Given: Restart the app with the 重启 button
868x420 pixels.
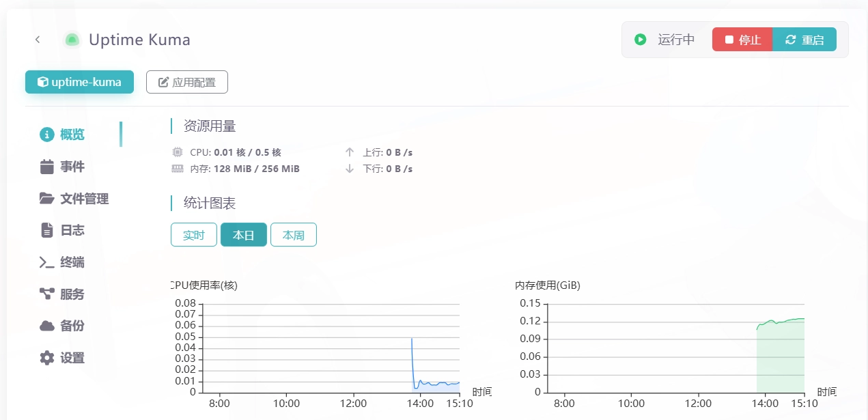Looking at the screenshot, I should pyautogui.click(x=804, y=40).
